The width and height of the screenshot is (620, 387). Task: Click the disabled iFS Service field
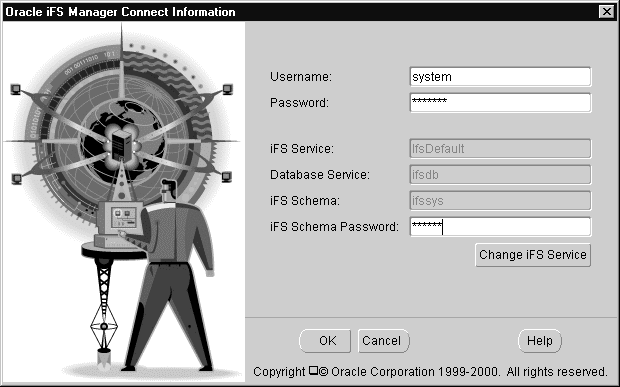click(501, 149)
